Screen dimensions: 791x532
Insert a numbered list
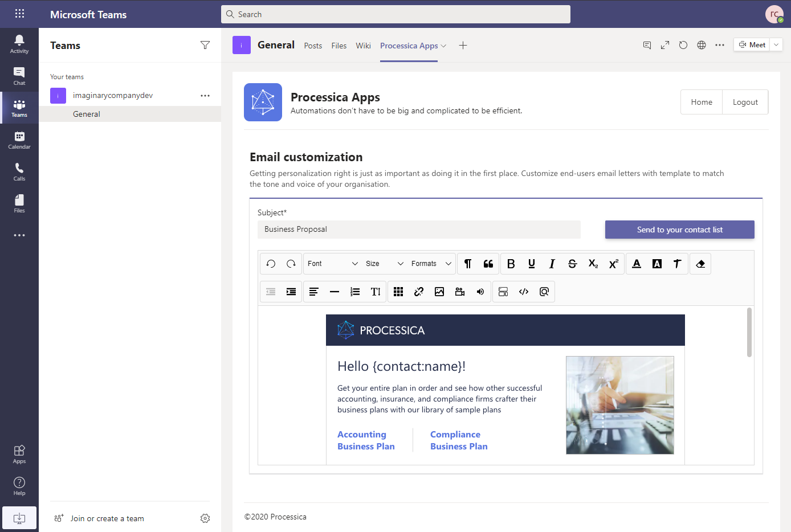(355, 292)
